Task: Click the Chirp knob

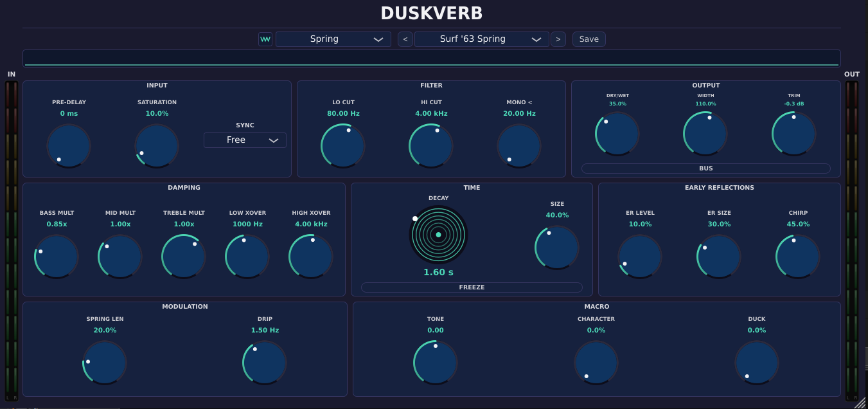Action: tap(798, 257)
